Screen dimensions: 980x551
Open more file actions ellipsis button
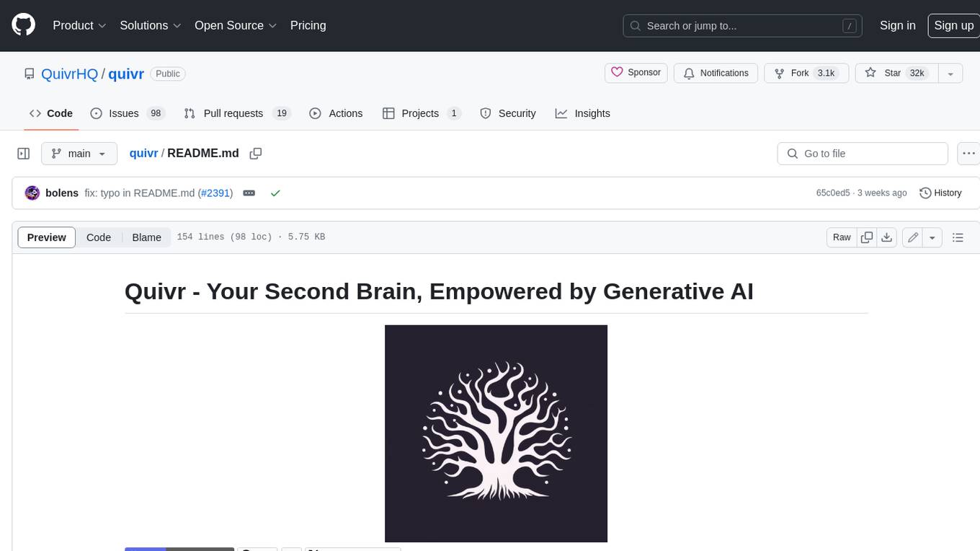968,154
